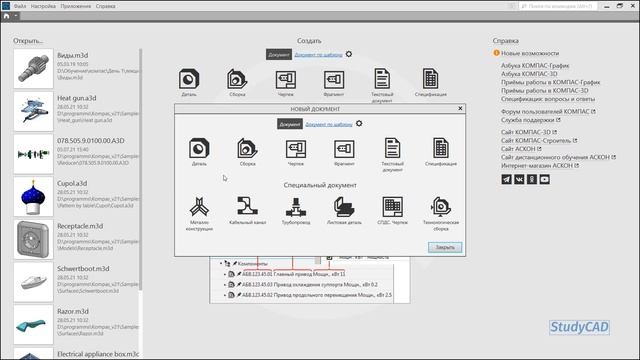The width and height of the screenshot is (640, 360).
Task: Open recent file Receptacle.m3d
Action: pyautogui.click(x=76, y=239)
